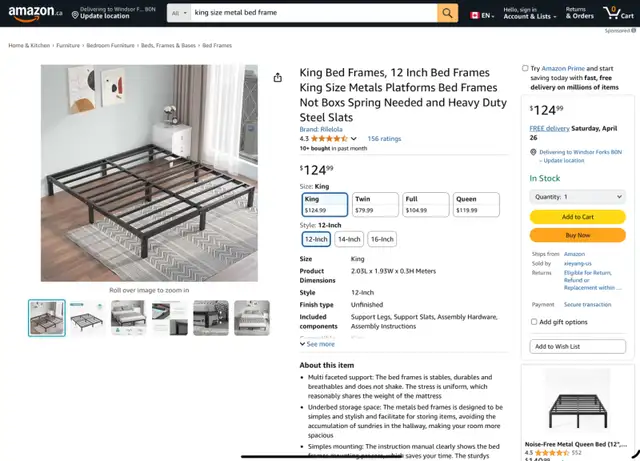Select the Try Amazon Prime radio option
The width and height of the screenshot is (640, 461).
pos(526,69)
